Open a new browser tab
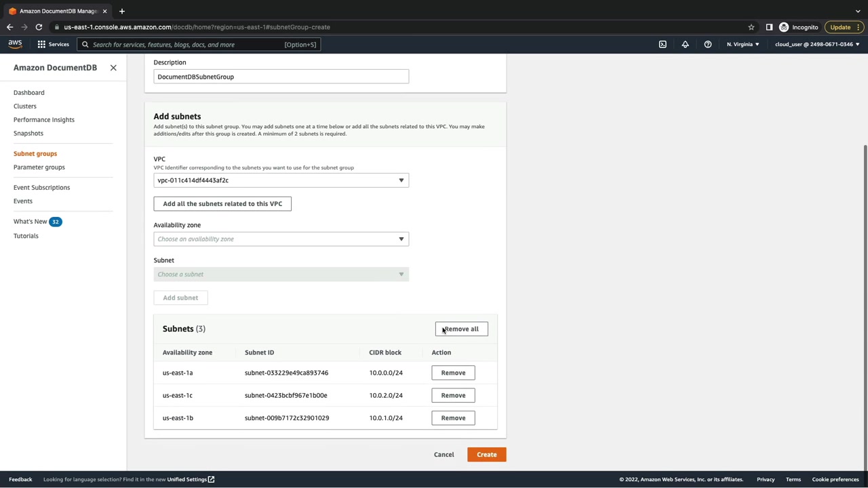This screenshot has width=868, height=488. coord(122,11)
